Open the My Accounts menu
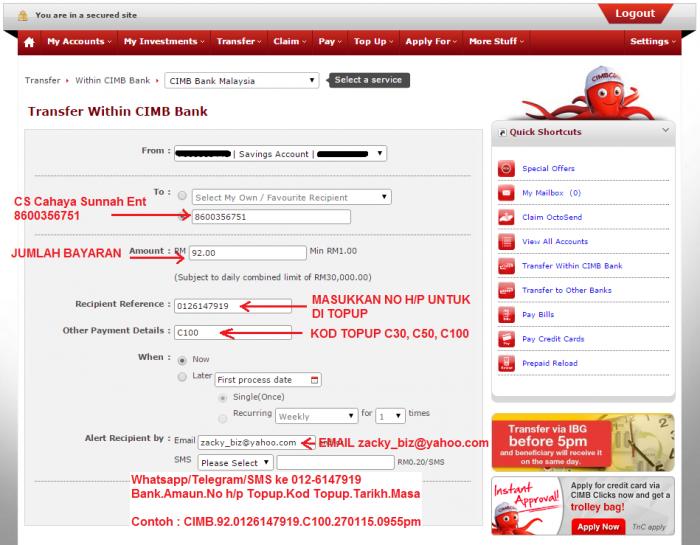Image resolution: width=700 pixels, height=545 pixels. [x=79, y=42]
